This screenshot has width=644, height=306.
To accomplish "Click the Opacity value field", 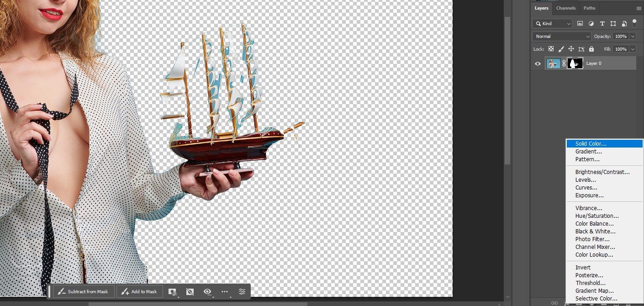I will [x=621, y=36].
